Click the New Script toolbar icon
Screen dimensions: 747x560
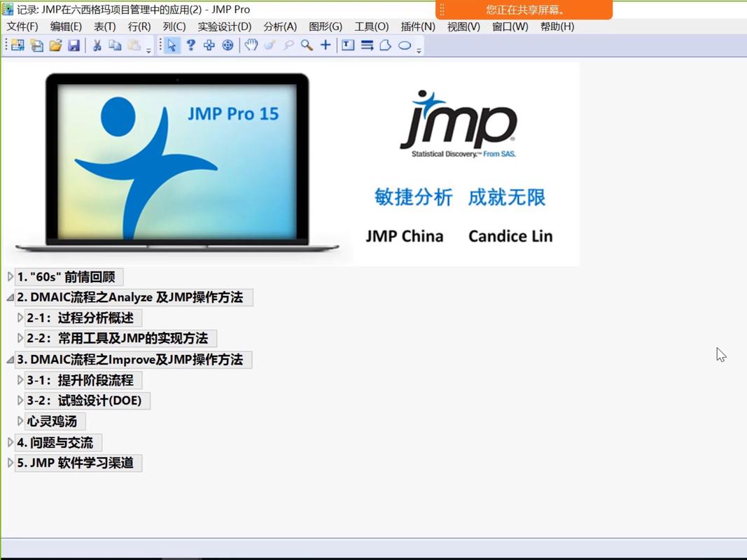[36, 45]
